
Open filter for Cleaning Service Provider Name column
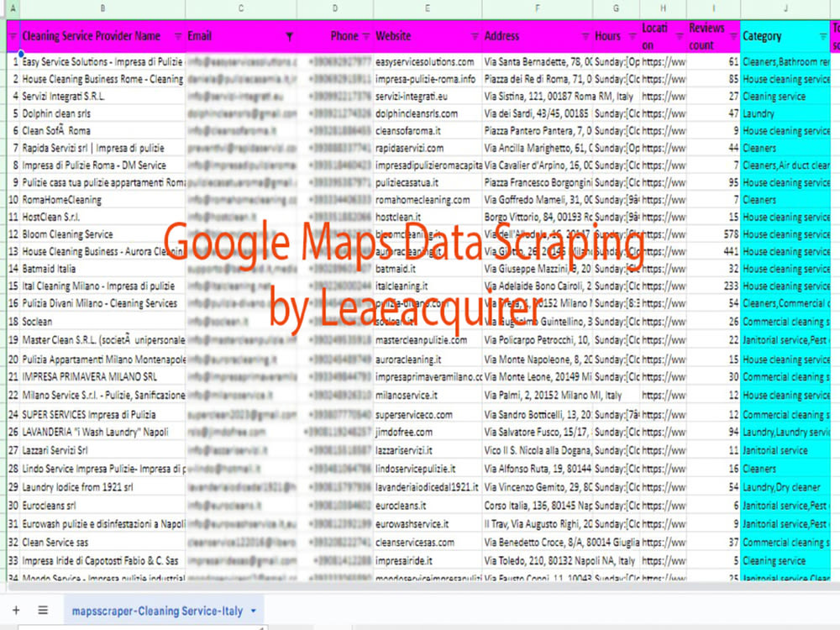coord(178,36)
